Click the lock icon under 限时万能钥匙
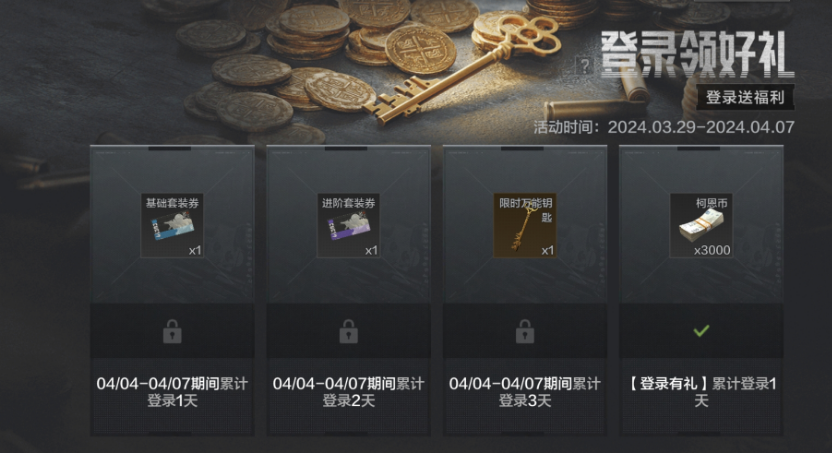The height and width of the screenshot is (453, 832). (x=525, y=332)
